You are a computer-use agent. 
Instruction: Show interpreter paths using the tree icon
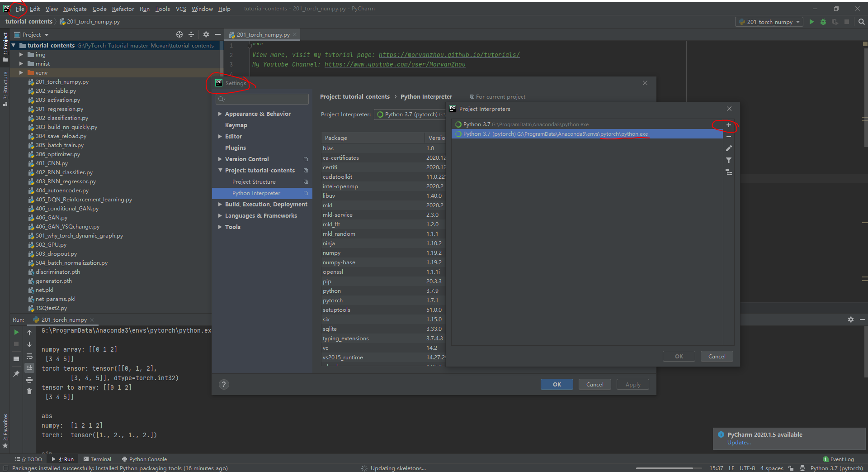(x=729, y=172)
